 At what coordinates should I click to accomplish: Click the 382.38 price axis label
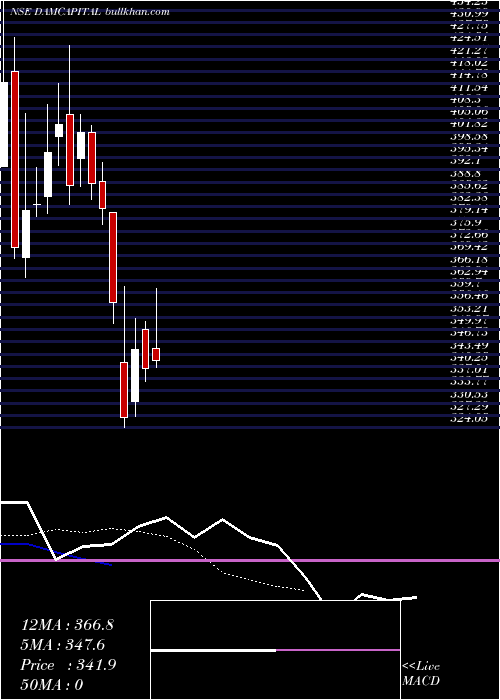pyautogui.click(x=469, y=198)
